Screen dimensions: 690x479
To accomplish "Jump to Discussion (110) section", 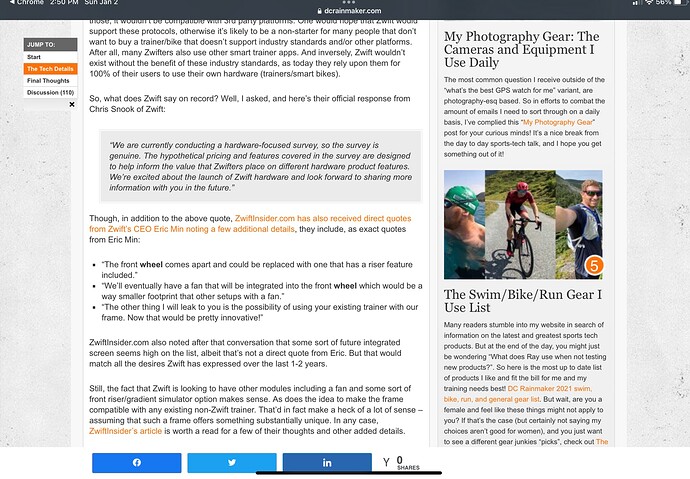I will click(50, 92).
